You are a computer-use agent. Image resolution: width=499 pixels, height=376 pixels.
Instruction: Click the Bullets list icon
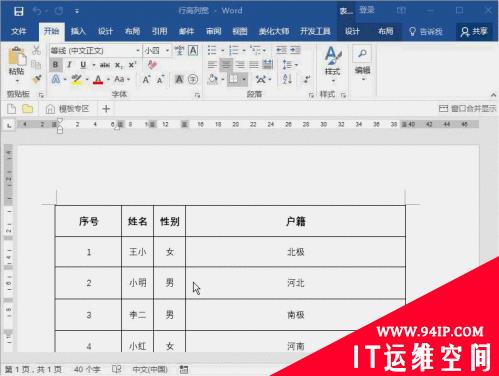[x=212, y=51]
